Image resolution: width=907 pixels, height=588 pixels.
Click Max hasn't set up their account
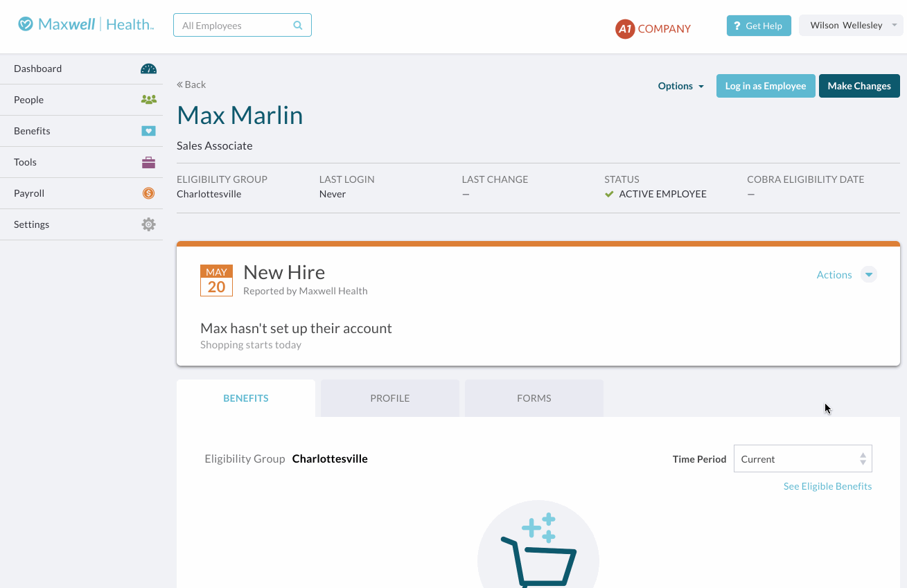tap(296, 328)
